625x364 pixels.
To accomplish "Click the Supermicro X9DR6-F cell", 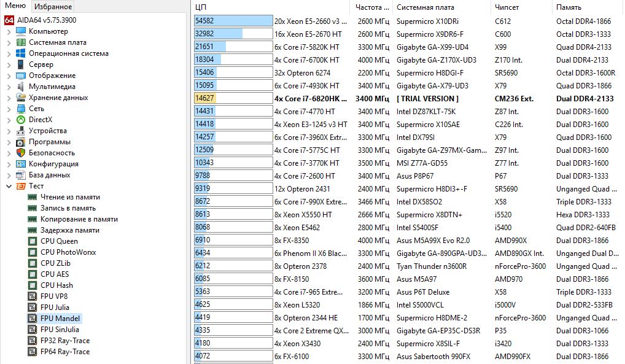I will click(430, 34).
